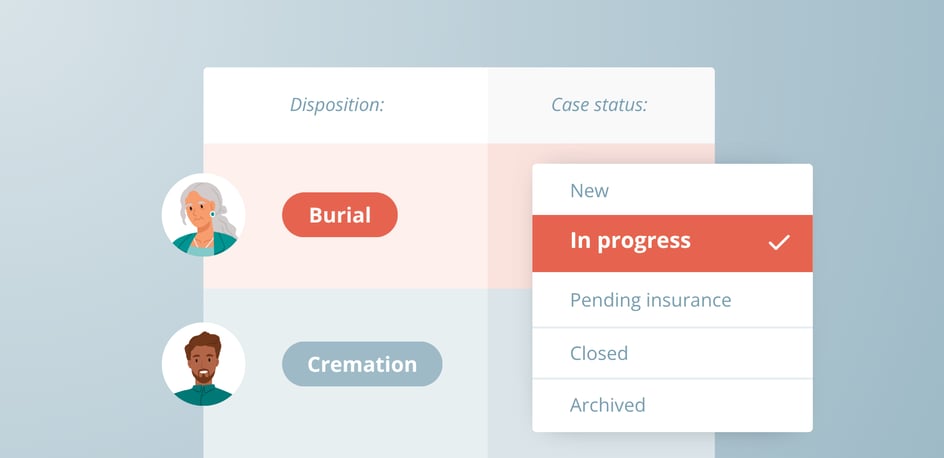Click the Case status column header
The height and width of the screenshot is (458, 944).
(x=599, y=105)
